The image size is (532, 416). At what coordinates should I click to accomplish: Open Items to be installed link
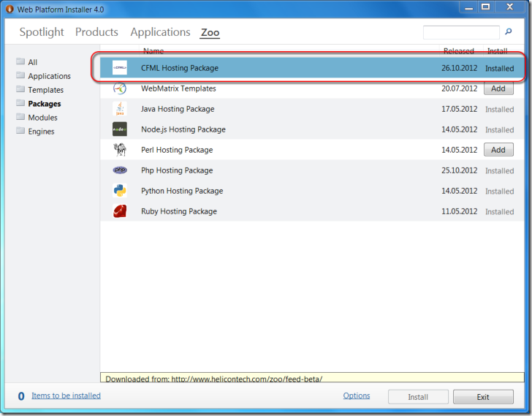[66, 396]
